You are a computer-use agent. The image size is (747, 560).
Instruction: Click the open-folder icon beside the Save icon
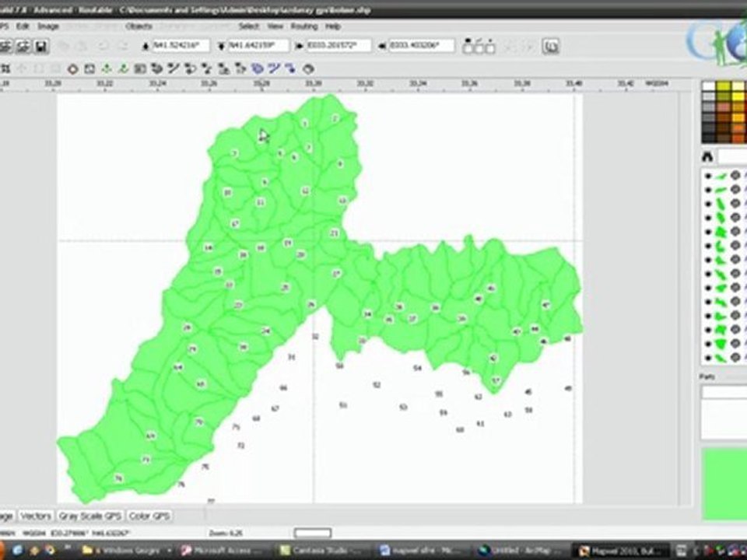pos(23,46)
